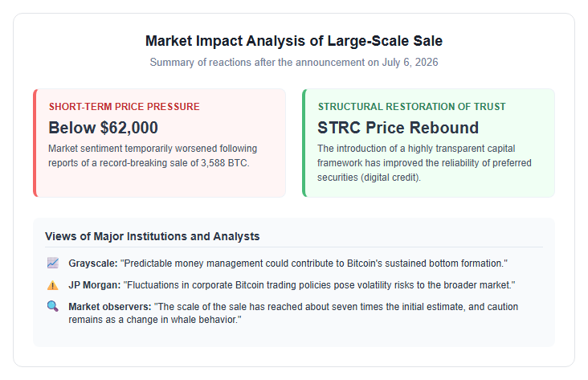Select the quote about whale behavior change
This screenshot has height=380, width=588.
(x=293, y=313)
